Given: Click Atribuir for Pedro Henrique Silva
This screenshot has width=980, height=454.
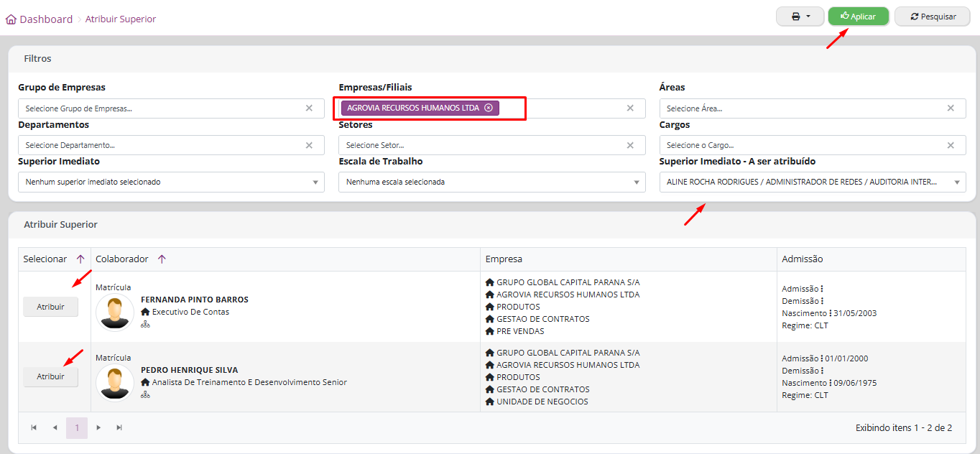Looking at the screenshot, I should (x=50, y=377).
